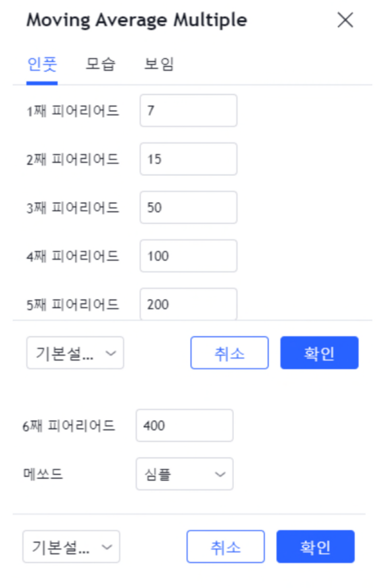Select the 인풋 tab
The image size is (384, 588).
41,64
